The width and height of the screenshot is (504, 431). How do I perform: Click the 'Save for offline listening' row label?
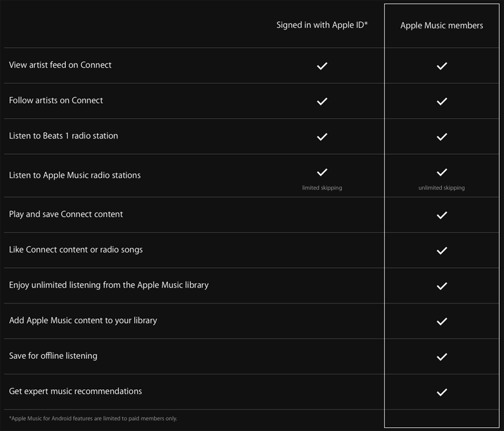pos(53,356)
